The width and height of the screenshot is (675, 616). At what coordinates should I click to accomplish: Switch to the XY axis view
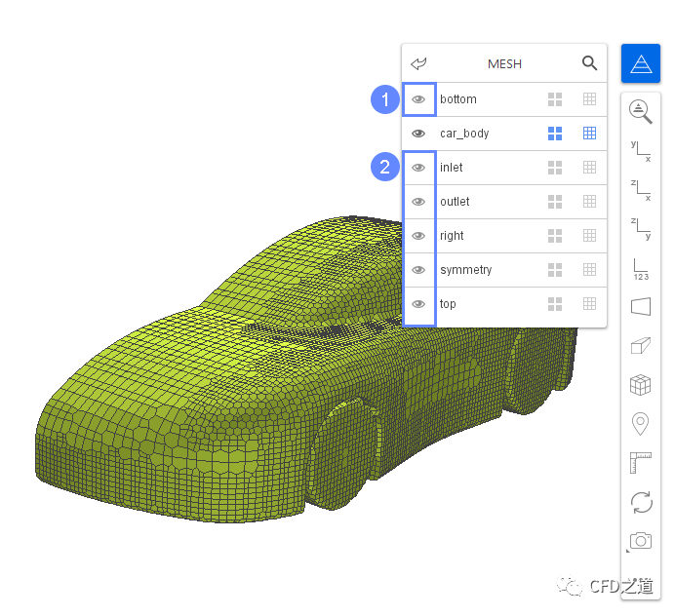(x=640, y=150)
